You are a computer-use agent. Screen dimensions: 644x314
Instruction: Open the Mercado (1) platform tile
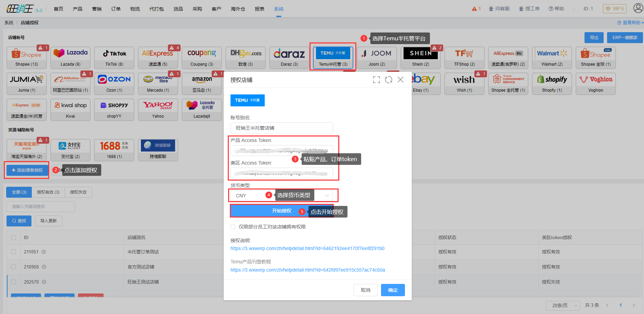[x=158, y=83]
